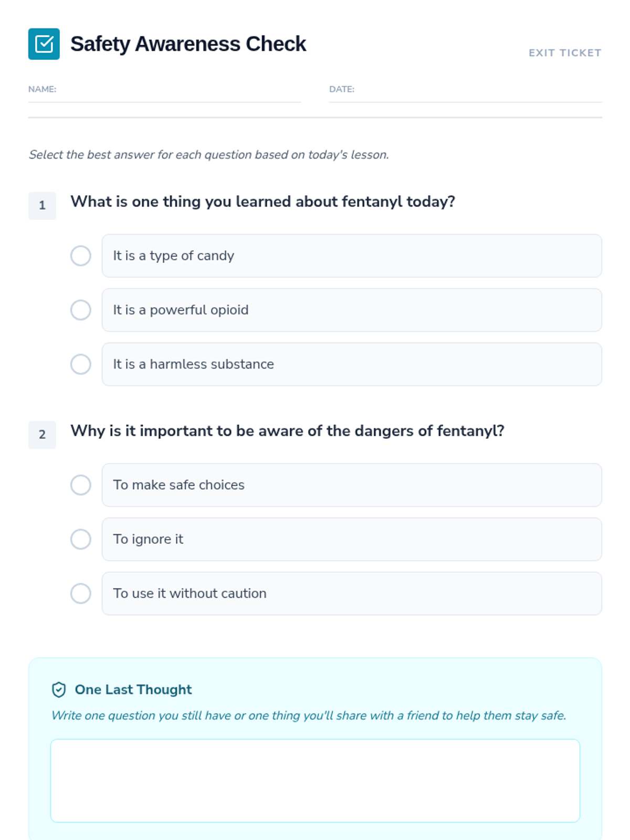Select radio for "It is a type of candy"
The width and height of the screenshot is (630, 840).
(x=81, y=256)
